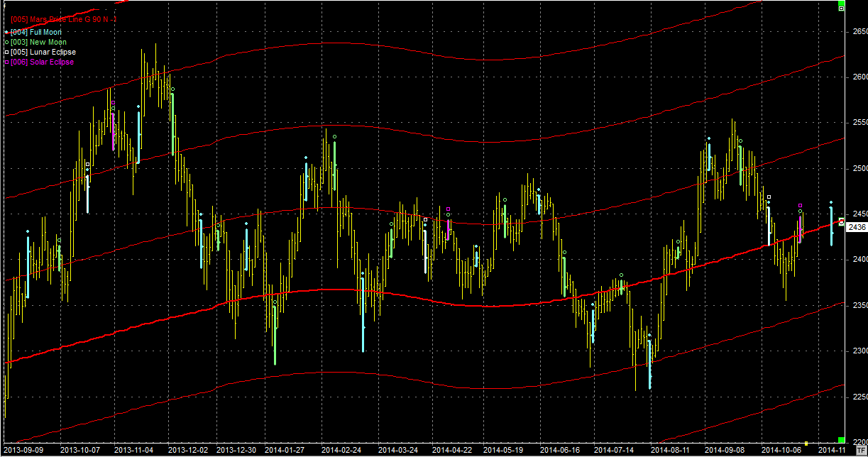Click the green square at chart bottom-right corner
The height and width of the screenshot is (457, 868).
(841, 441)
